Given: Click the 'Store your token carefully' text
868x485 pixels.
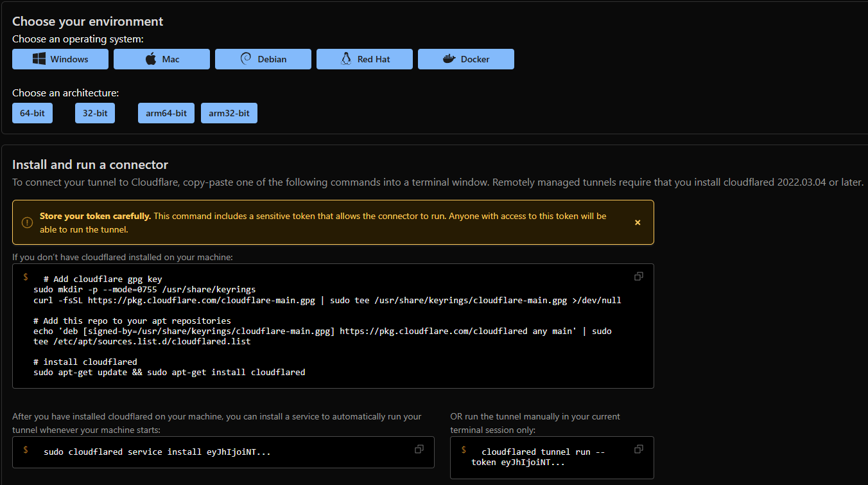Looking at the screenshot, I should pos(95,216).
